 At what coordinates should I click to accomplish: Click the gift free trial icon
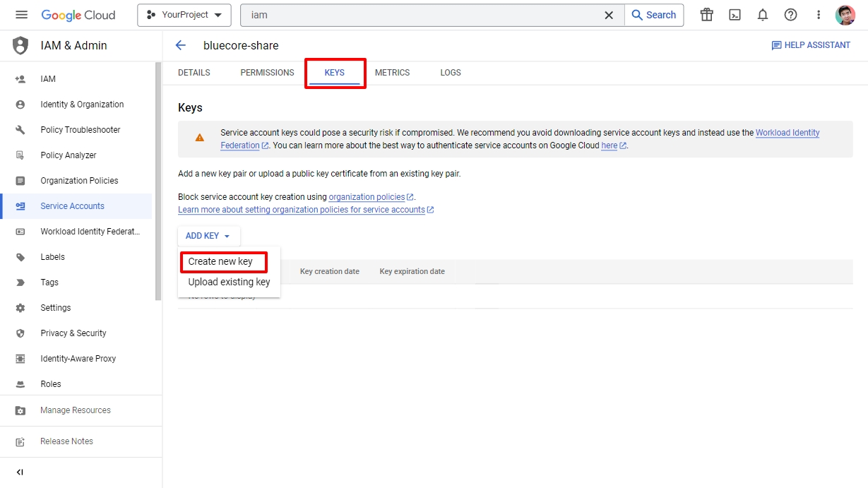tap(706, 15)
